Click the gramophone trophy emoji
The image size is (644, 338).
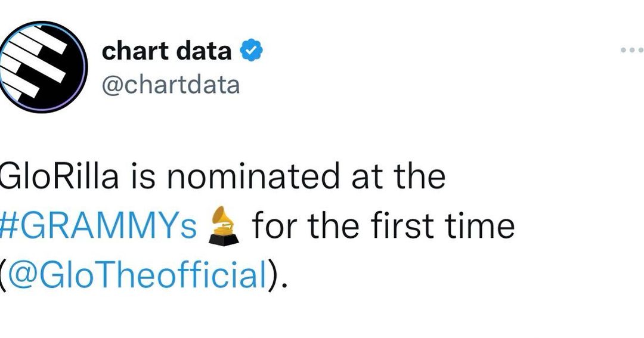tap(225, 225)
